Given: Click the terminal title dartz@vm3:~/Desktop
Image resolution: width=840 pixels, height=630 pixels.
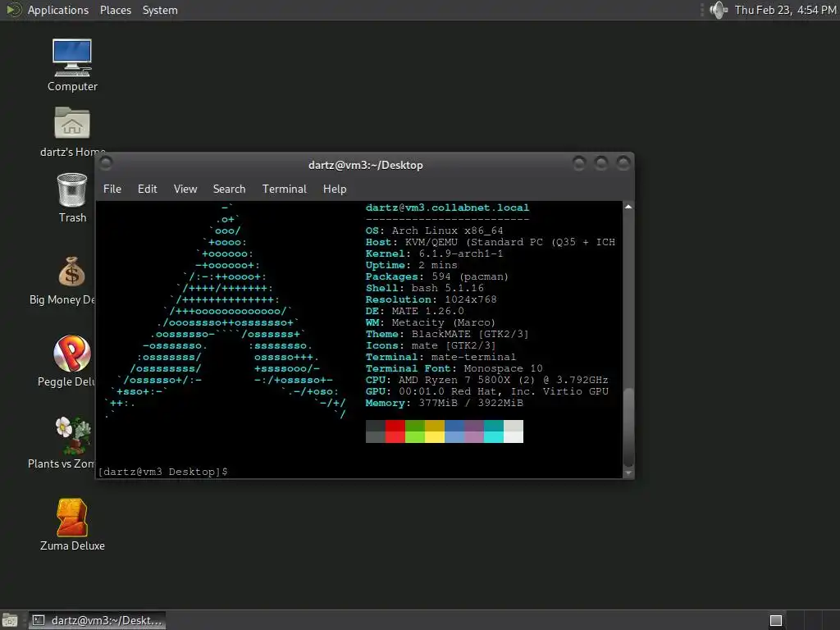Looking at the screenshot, I should click(x=365, y=165).
